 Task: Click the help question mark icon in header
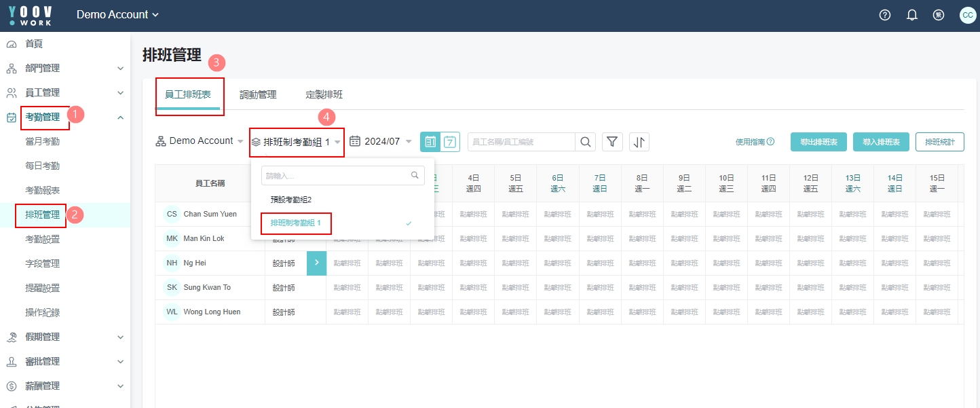point(884,15)
